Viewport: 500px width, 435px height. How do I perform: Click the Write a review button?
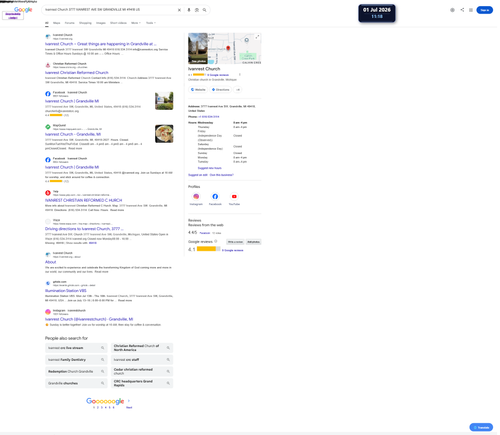coord(235,242)
